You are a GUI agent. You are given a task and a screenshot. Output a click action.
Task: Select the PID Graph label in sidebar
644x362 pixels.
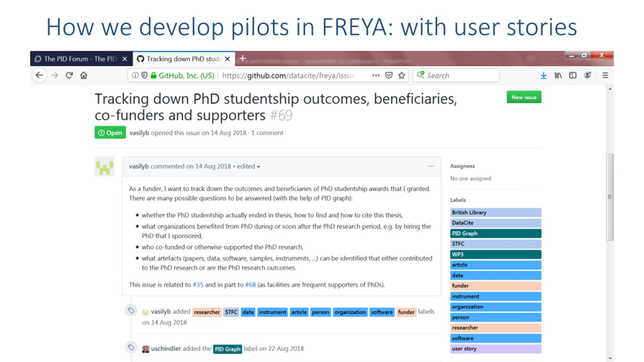pos(496,233)
